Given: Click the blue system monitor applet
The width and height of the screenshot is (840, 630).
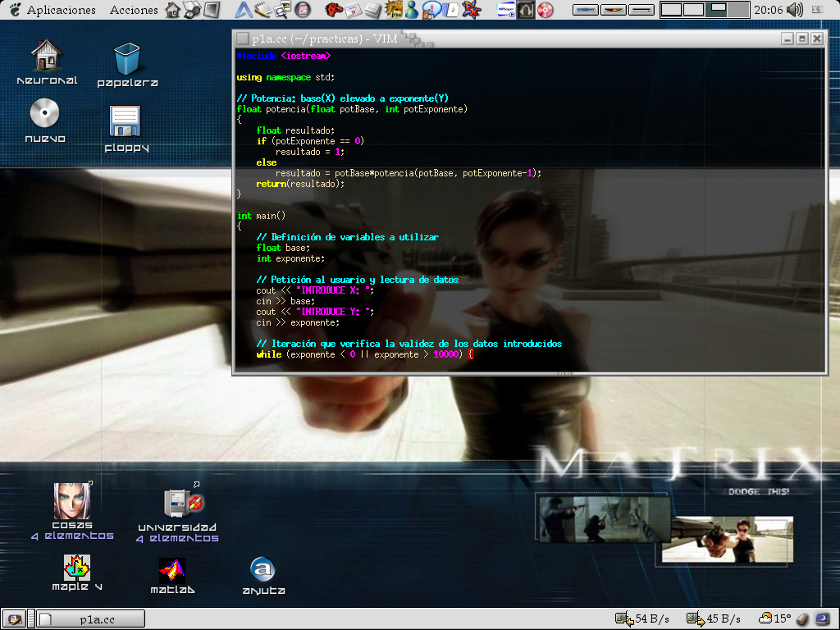Looking at the screenshot, I should 585,10.
